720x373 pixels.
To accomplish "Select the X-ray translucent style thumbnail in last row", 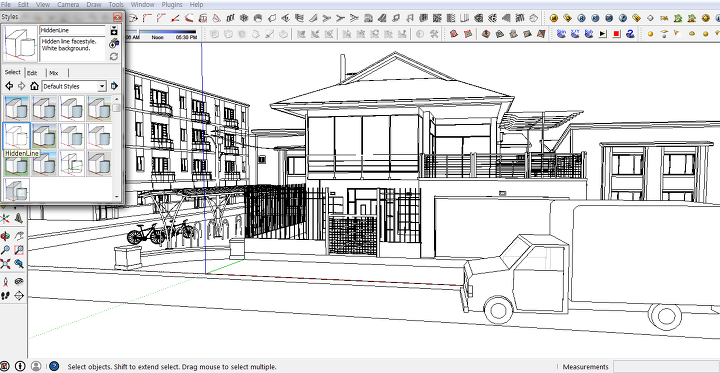I will pyautogui.click(x=17, y=190).
